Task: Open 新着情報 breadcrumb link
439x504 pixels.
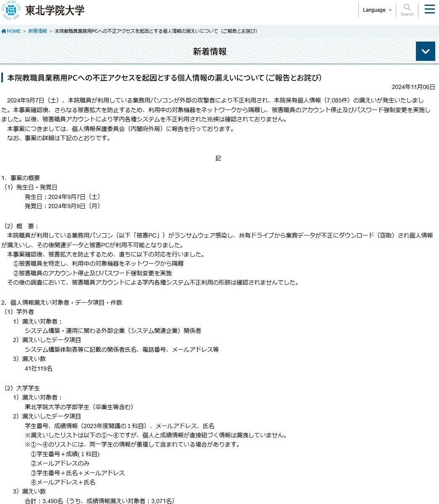Action: [38, 31]
